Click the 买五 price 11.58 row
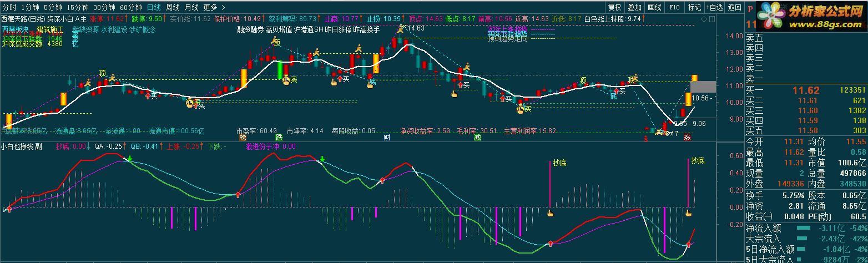This screenshot has width=868, height=263. 806,131
